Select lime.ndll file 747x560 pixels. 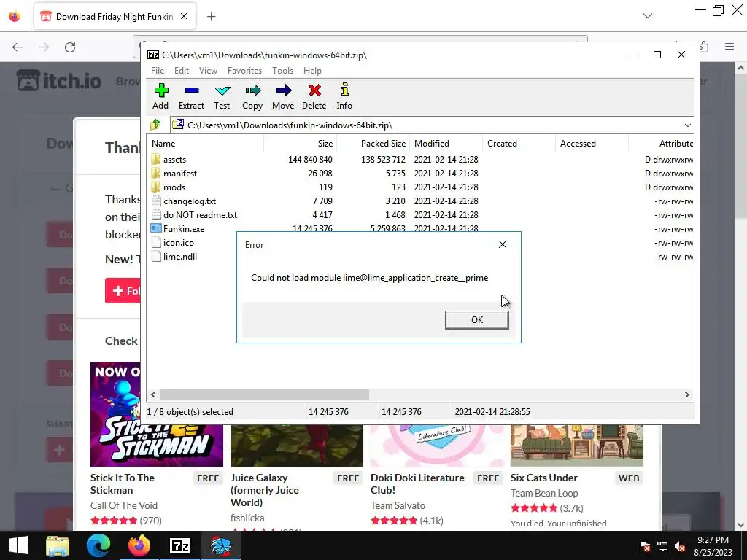pos(180,256)
